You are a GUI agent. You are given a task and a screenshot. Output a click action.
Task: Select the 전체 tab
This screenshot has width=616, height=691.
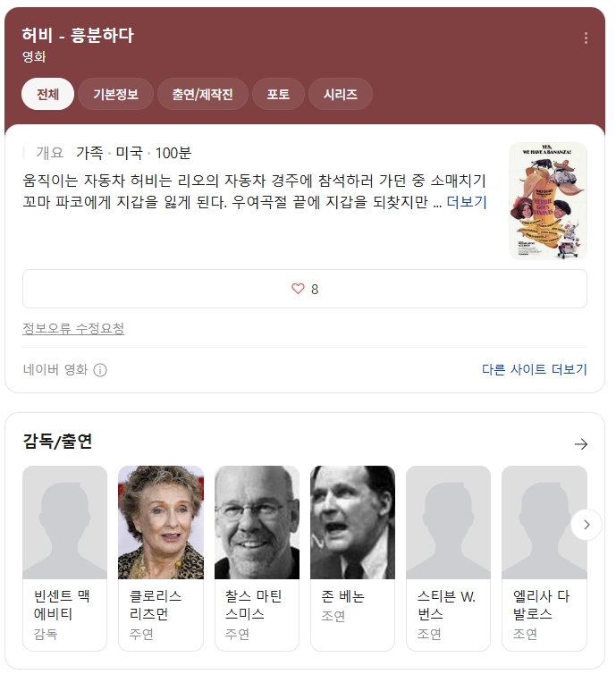(x=47, y=94)
